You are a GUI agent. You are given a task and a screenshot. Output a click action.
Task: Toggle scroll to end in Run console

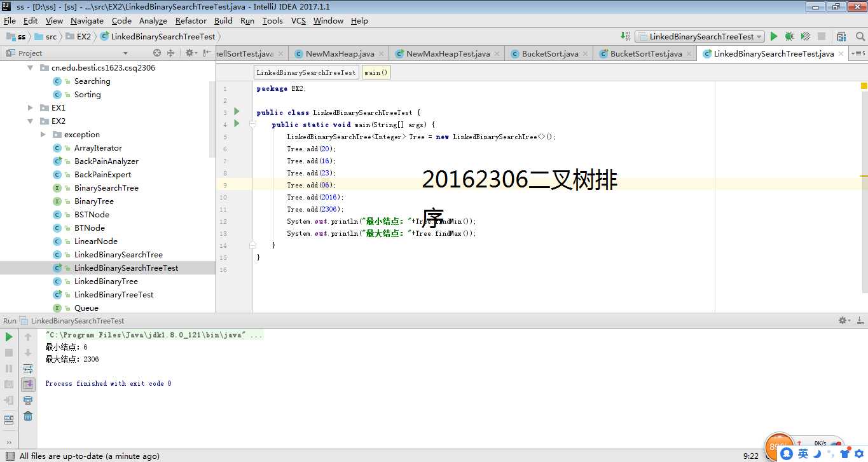(28, 384)
